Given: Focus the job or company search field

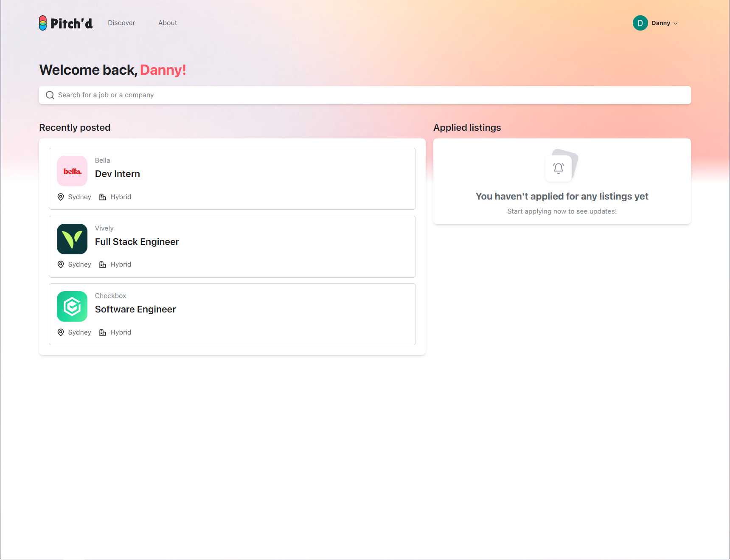Looking at the screenshot, I should coord(365,95).
